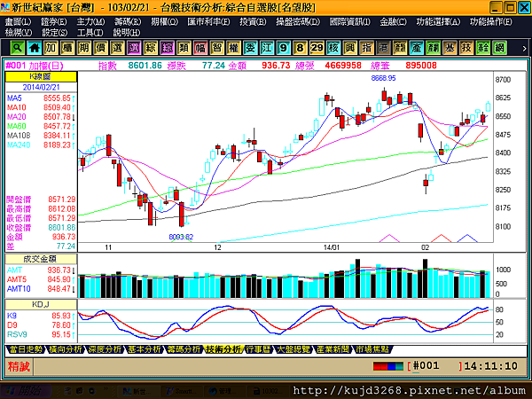The width and height of the screenshot is (532, 399).
Task: Click the MA5 8555.85 value row
Action: 41,98
